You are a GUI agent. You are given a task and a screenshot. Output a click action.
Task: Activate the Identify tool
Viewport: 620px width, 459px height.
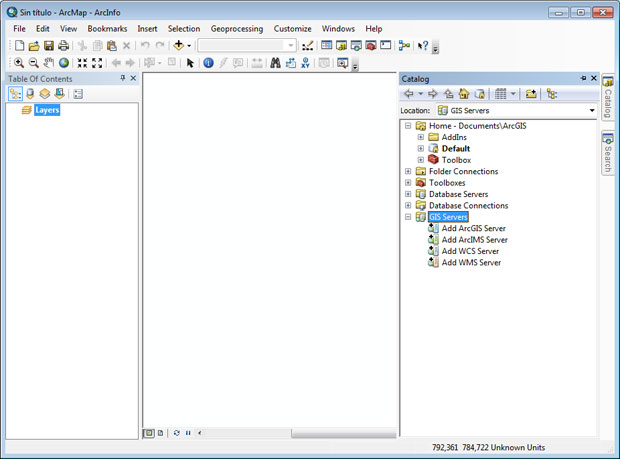(208, 63)
